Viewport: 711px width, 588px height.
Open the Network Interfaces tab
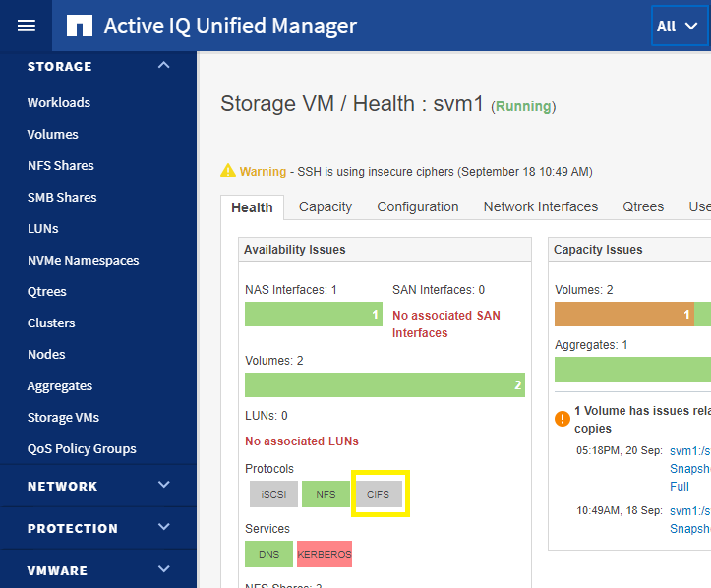coord(541,206)
